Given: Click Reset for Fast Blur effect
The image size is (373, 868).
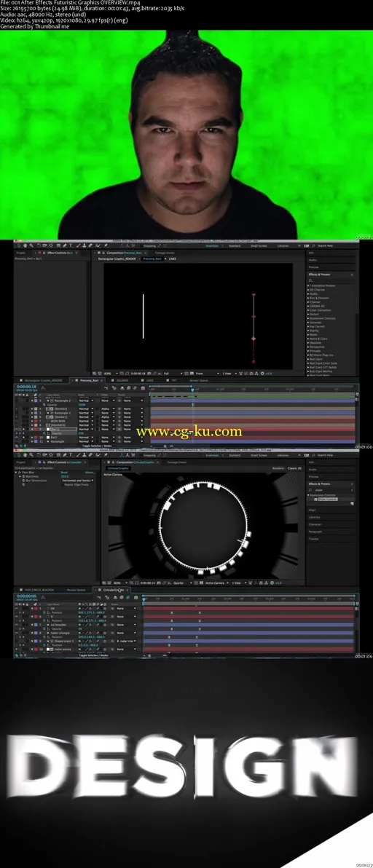Looking at the screenshot, I should click(64, 472).
